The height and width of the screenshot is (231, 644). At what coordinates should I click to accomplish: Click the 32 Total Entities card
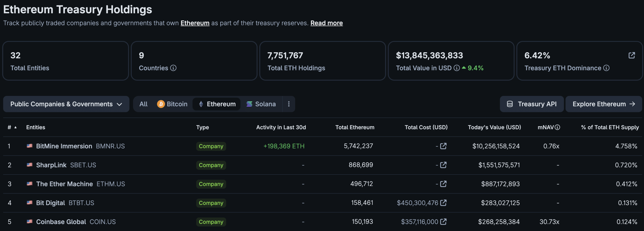point(65,61)
